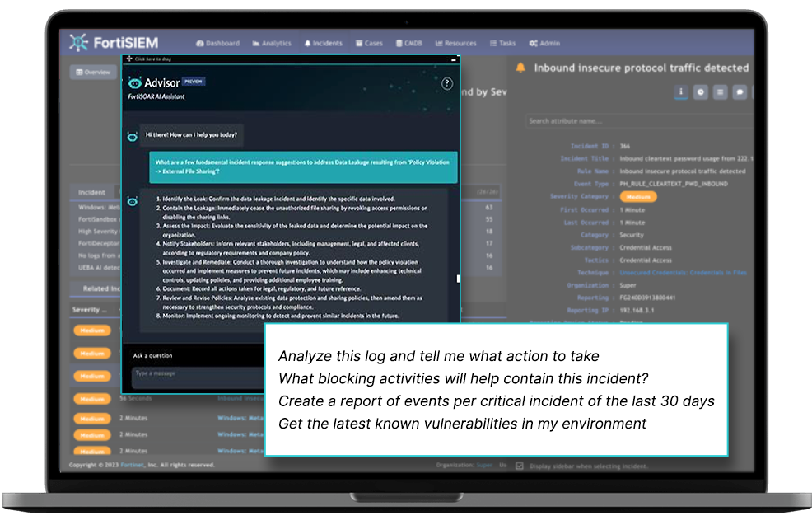Select the incident info details icon
The height and width of the screenshot is (525, 812).
click(x=680, y=92)
